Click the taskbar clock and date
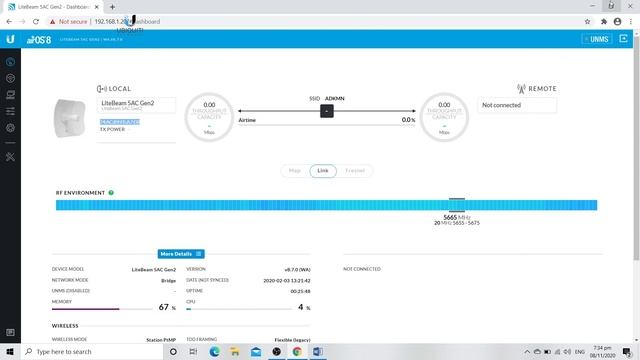640x360 pixels. (602, 351)
